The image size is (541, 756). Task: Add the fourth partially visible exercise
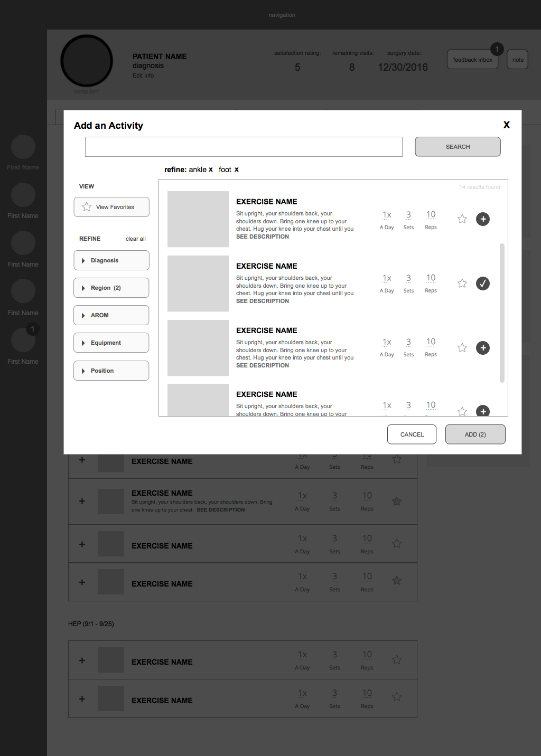pos(483,411)
